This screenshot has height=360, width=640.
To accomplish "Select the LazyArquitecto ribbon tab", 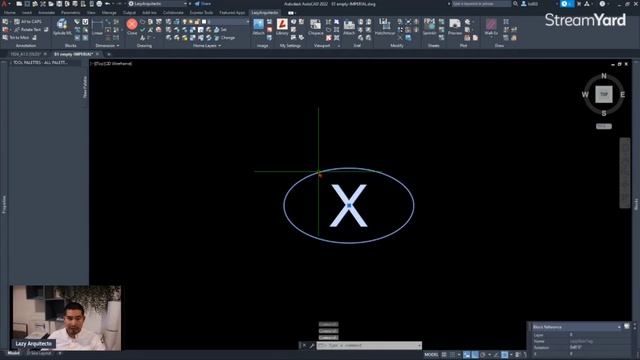I will point(264,13).
